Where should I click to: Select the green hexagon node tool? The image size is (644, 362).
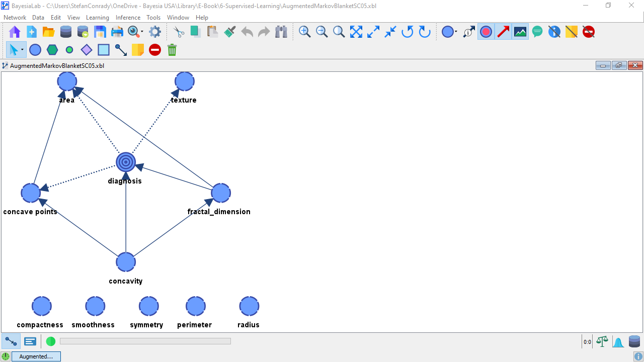click(x=52, y=50)
